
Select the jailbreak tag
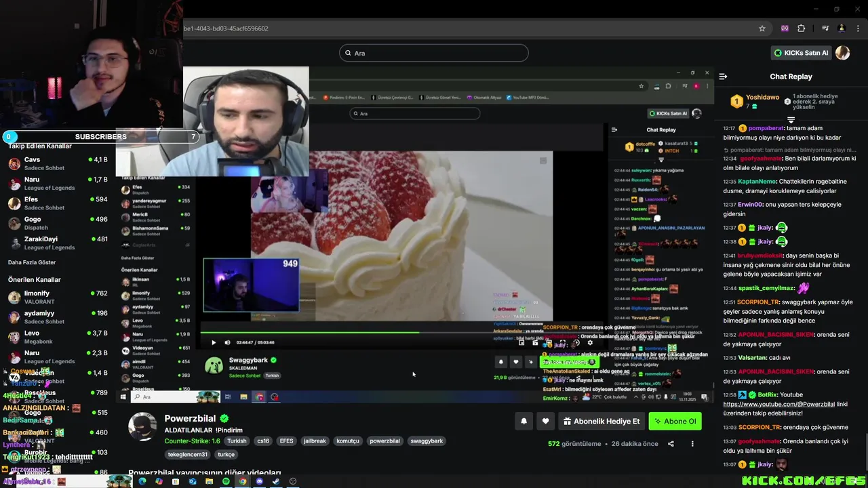tap(315, 441)
